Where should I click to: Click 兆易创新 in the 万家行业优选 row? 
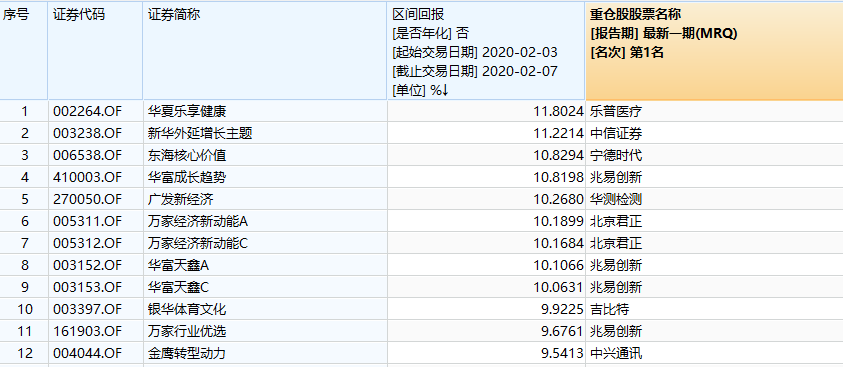[x=616, y=331]
